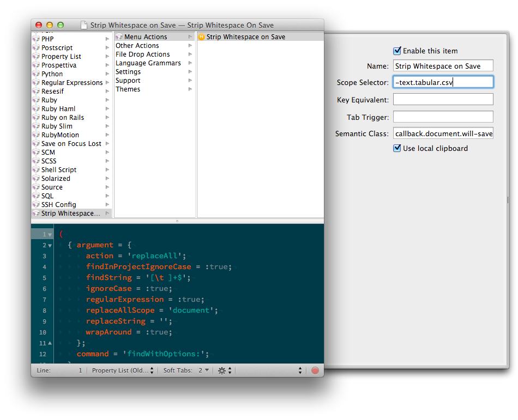Toggle the Use local clipboard checkbox

[x=397, y=148]
